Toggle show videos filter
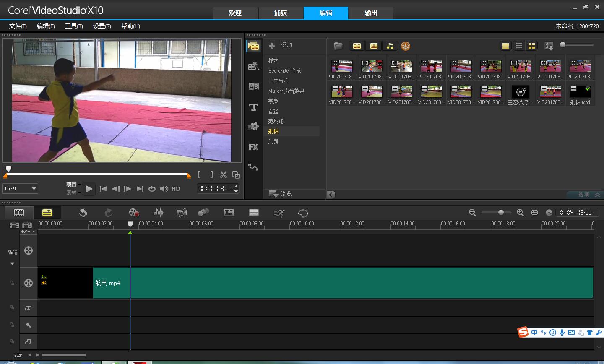Screen dimensions: 604x364 click(357, 46)
